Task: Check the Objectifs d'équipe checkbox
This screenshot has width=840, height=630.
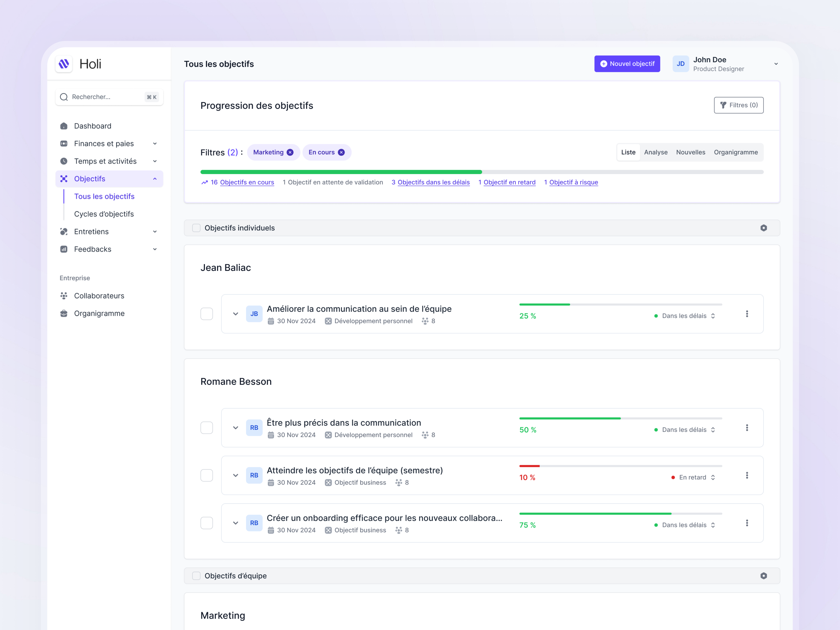Action: (x=196, y=576)
